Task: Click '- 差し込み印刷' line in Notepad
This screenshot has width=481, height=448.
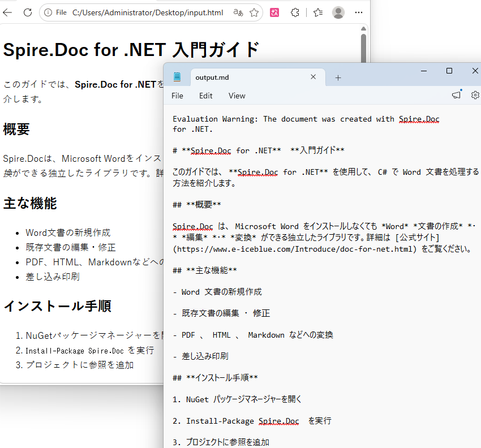Action: coord(201,356)
